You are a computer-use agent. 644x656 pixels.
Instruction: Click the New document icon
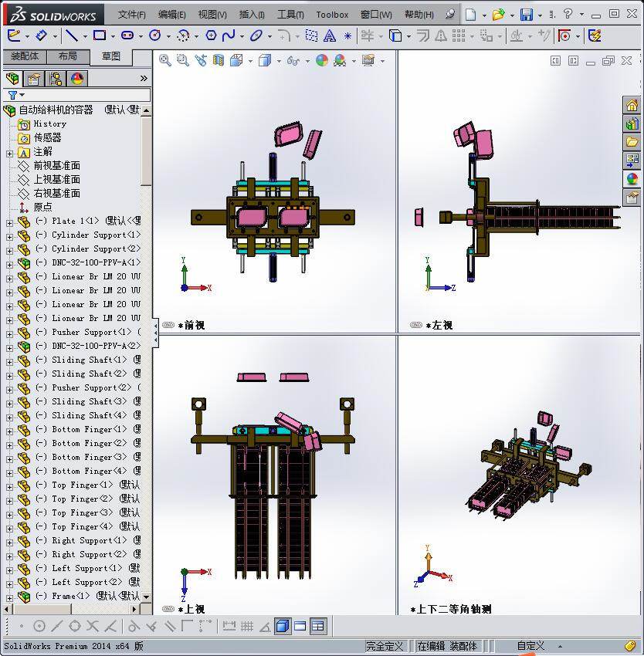pyautogui.click(x=471, y=15)
